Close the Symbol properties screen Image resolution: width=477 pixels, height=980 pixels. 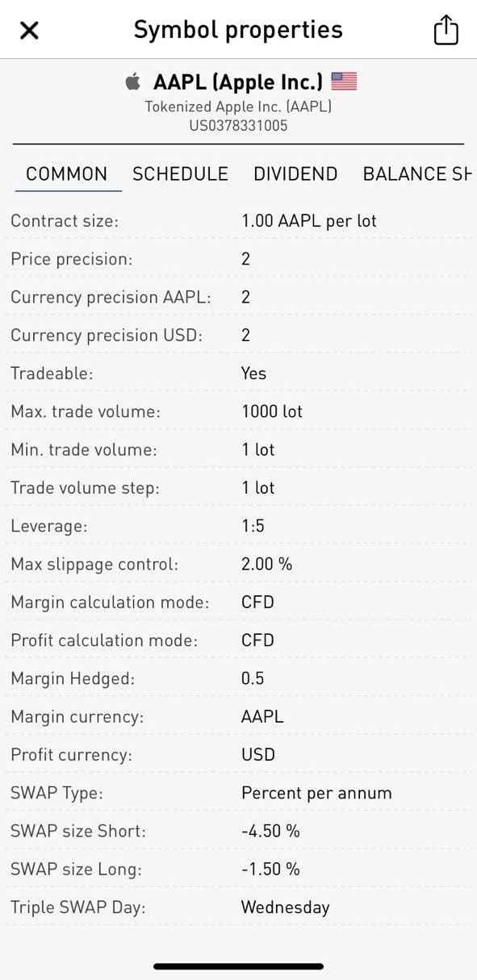29,31
